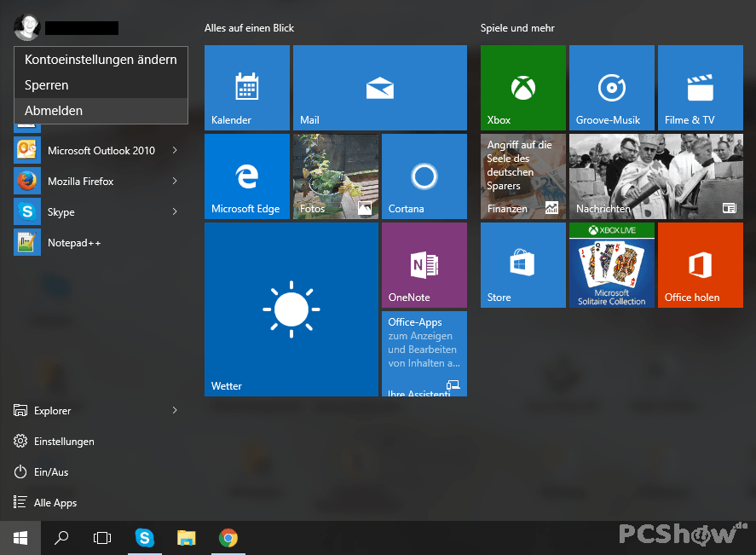The height and width of the screenshot is (555, 756).
Task: Open the Filme & TV tile
Action: 701,88
